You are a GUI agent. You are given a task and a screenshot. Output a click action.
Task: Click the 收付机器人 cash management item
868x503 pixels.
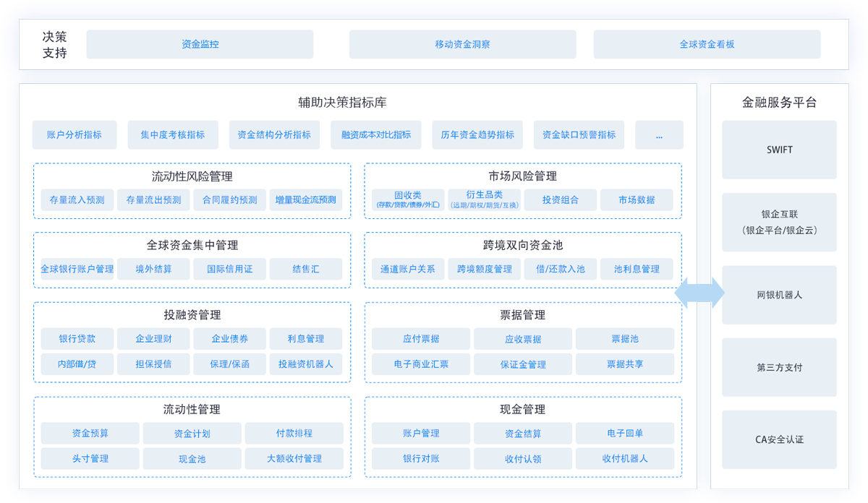click(625, 458)
